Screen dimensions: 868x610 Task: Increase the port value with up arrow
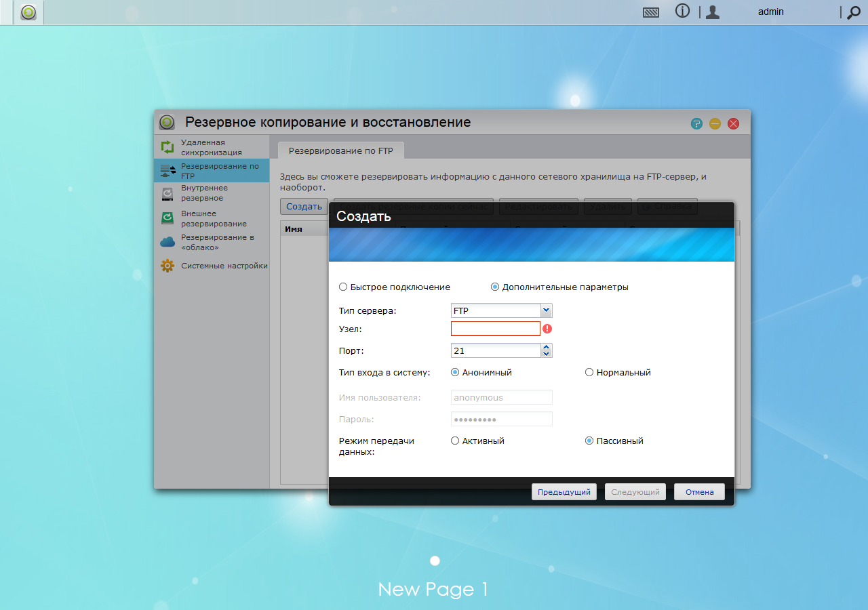[546, 347]
